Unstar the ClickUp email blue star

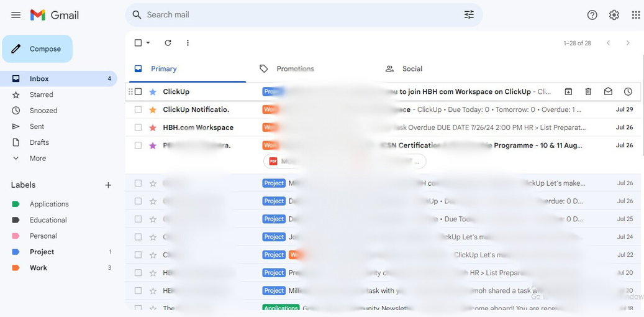[x=153, y=92]
